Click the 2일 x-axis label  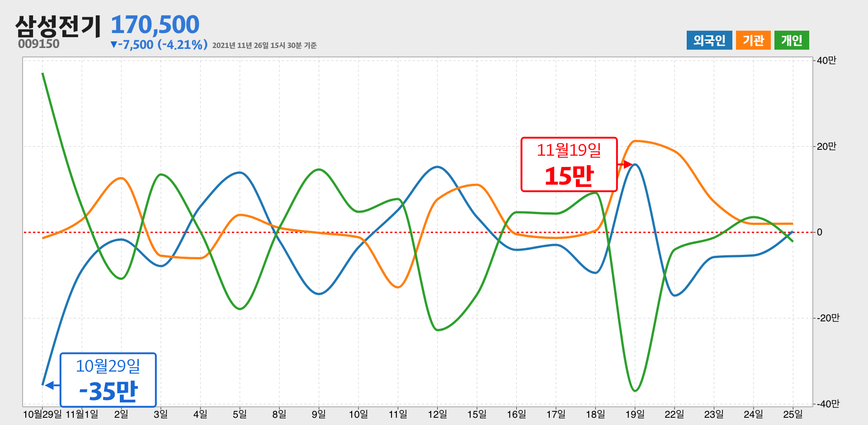pyautogui.click(x=121, y=414)
